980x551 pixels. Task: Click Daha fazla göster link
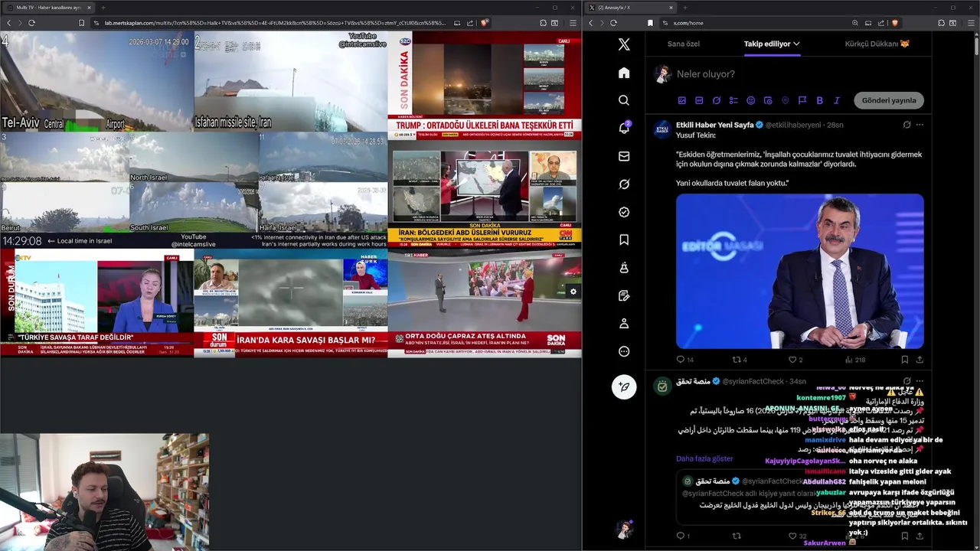[x=704, y=458]
